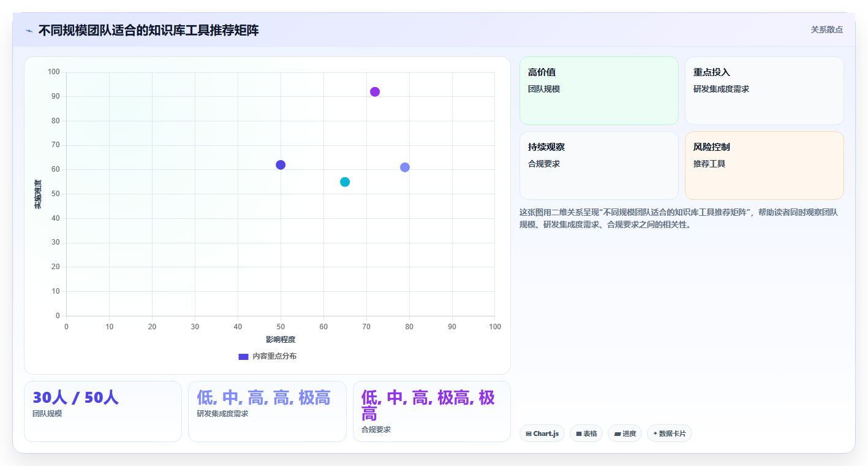Click the 低, 中, 高, 高, 极高 value
868x466 pixels.
(263, 397)
